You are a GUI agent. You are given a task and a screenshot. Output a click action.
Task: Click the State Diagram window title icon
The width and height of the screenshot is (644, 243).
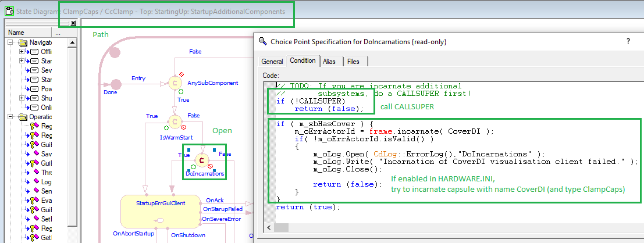(9, 10)
